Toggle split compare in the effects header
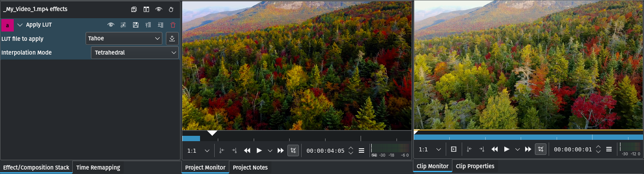Image resolution: width=644 pixels, height=174 pixels. [146, 9]
